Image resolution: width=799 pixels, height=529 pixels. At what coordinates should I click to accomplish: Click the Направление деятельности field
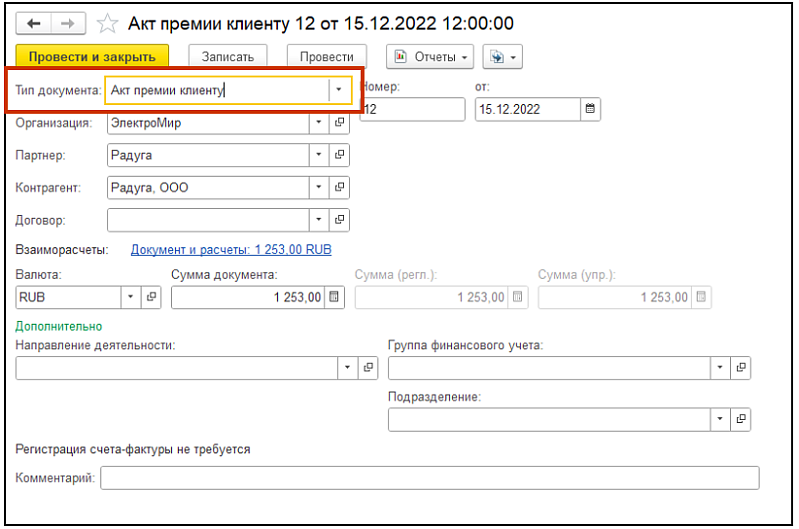point(176,368)
